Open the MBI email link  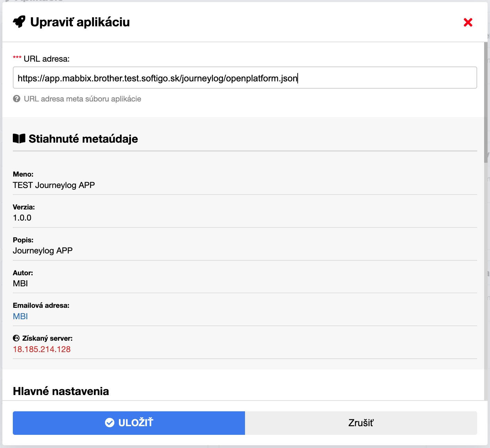pos(20,316)
